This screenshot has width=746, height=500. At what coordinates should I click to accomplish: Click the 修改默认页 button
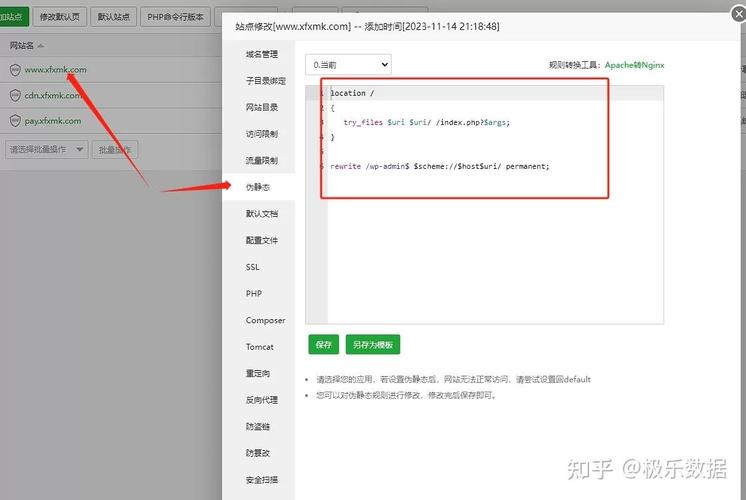tap(59, 17)
